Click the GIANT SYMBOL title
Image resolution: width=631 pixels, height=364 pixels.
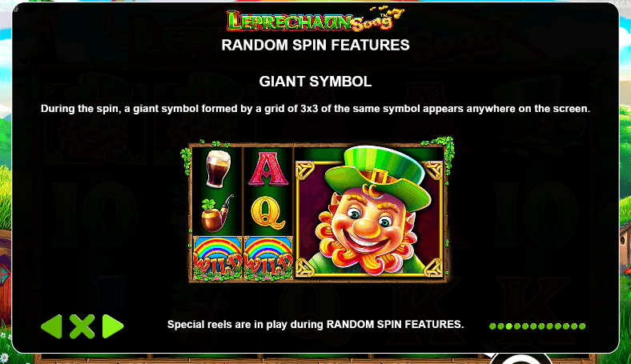315,82
